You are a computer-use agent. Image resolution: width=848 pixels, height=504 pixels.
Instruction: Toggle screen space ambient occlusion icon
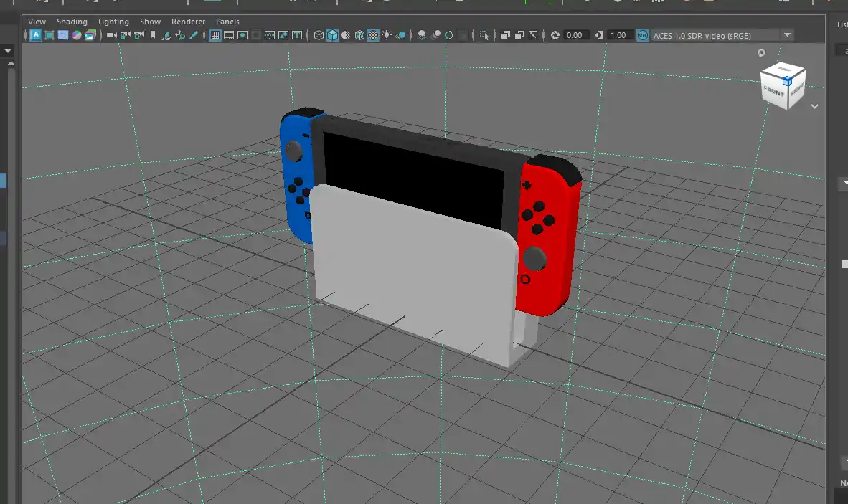click(422, 35)
